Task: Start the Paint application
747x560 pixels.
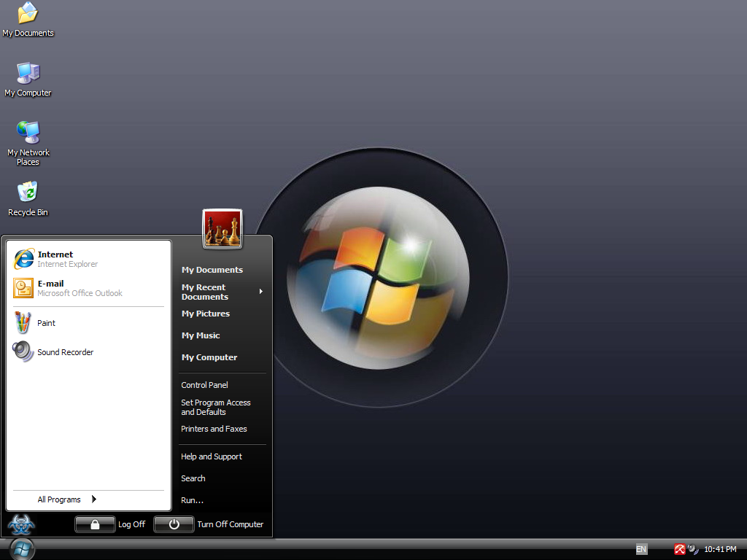Action: pyautogui.click(x=46, y=323)
